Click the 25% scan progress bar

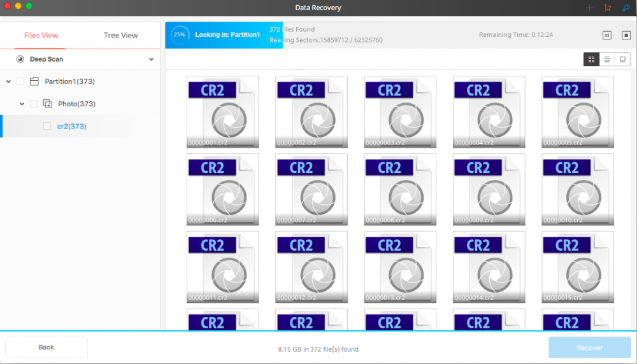point(223,35)
